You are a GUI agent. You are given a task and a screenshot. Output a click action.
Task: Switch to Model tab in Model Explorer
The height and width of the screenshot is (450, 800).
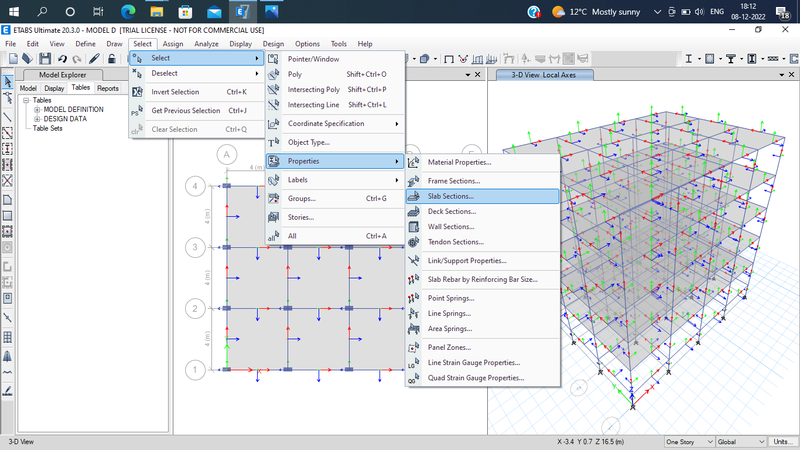(x=28, y=88)
